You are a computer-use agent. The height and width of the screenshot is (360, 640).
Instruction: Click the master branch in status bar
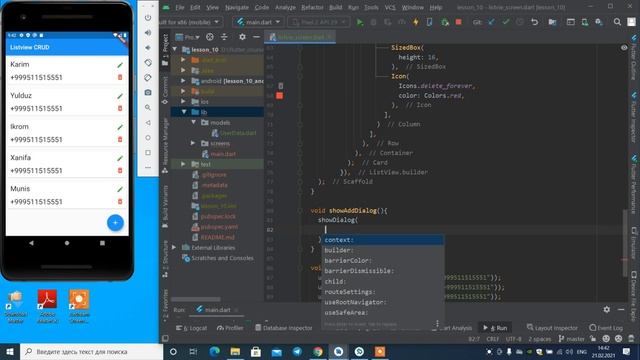[572, 339]
